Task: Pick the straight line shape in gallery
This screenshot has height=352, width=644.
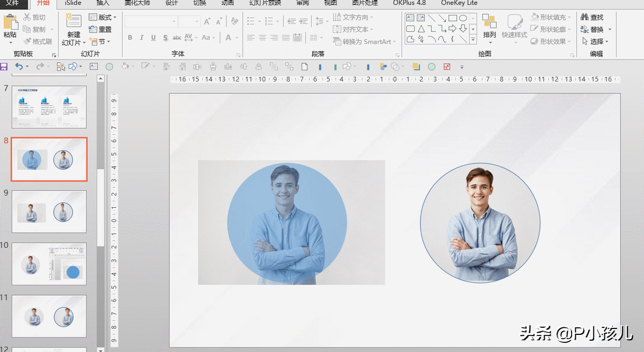Action: point(431,18)
